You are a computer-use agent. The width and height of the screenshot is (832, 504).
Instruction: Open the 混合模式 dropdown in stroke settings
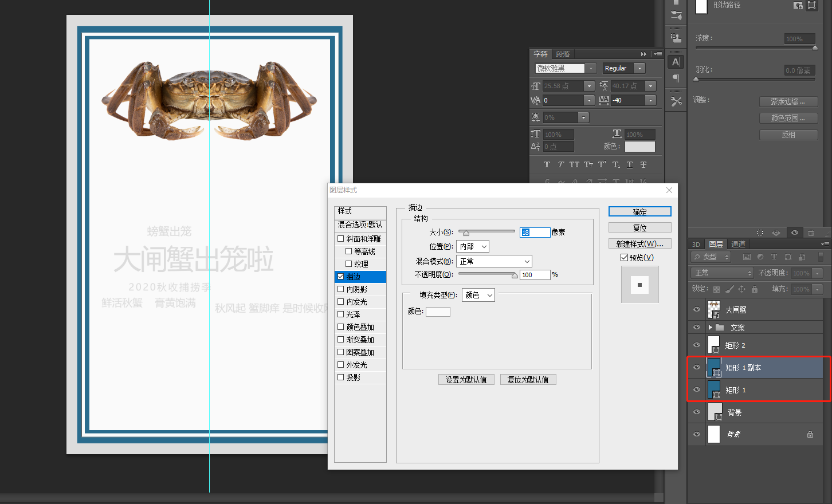point(494,261)
